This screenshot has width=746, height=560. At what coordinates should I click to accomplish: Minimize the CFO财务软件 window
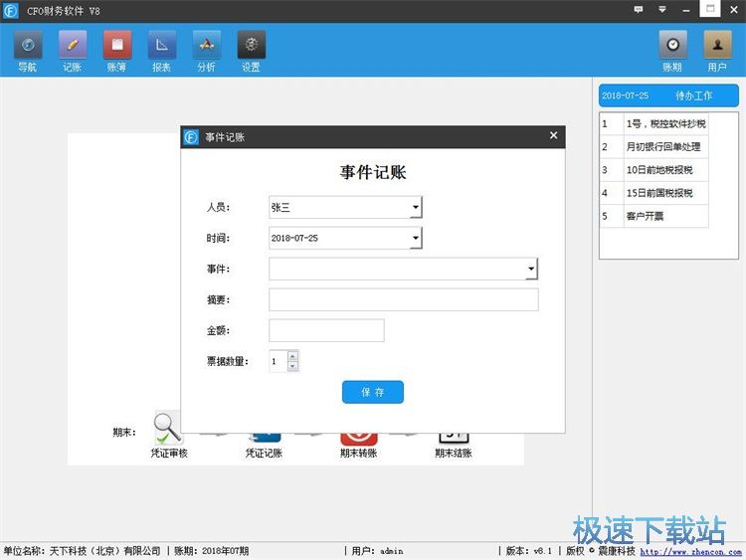(x=685, y=10)
